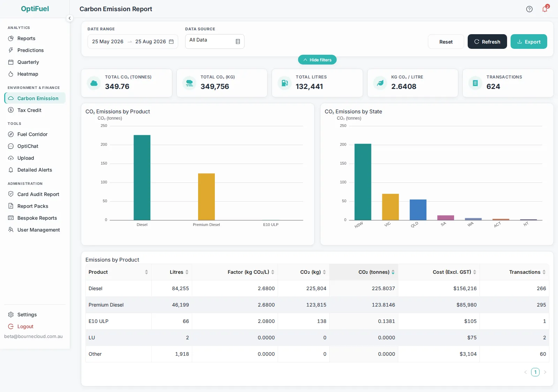Screen dimensions: 558x392
Task: Click the LU table row name
Action: coord(92,338)
